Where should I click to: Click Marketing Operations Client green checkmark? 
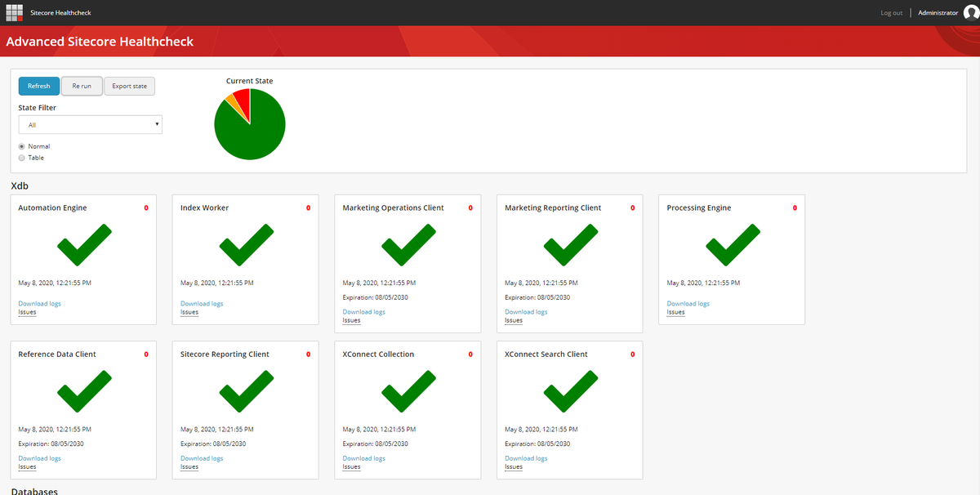[409, 245]
